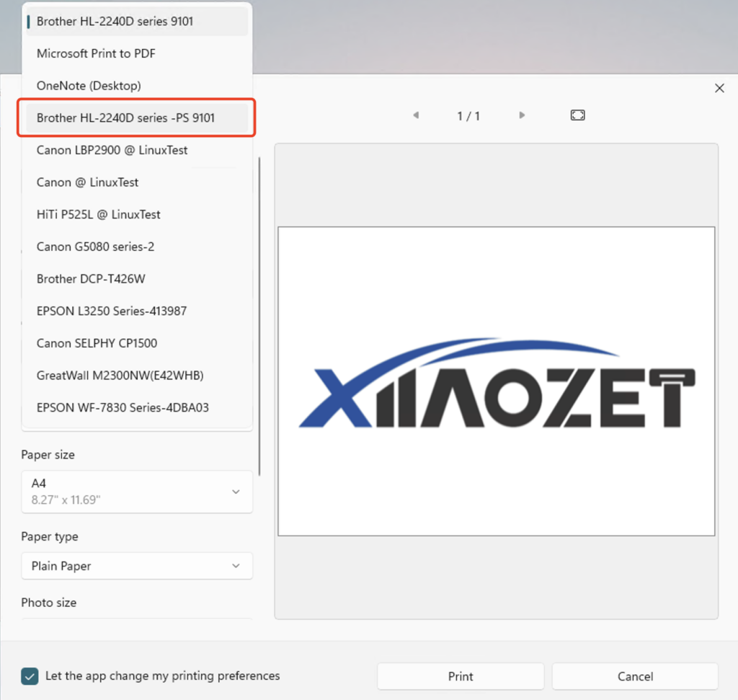Screen dimensions: 738x700
Task: Pick Canon SELPHY CP1500 printer
Action: 137,343
